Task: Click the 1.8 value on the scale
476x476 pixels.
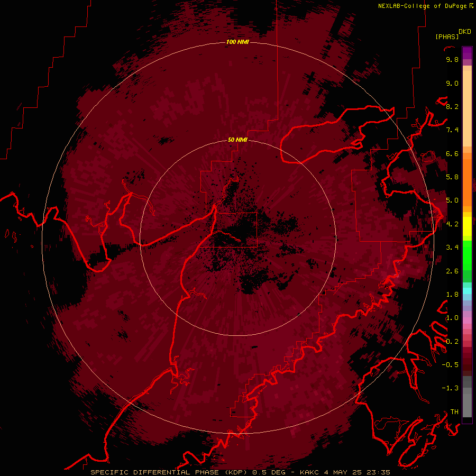Action: 452,295
